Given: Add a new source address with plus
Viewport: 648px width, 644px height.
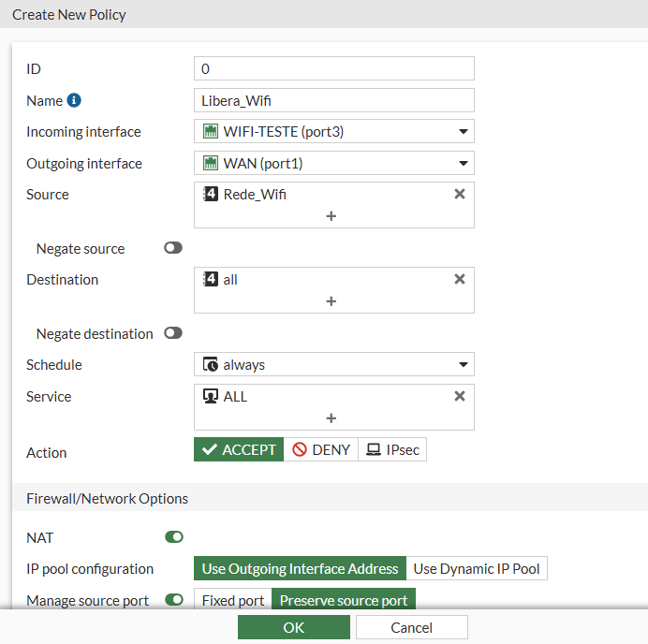Looking at the screenshot, I should pyautogui.click(x=331, y=216).
